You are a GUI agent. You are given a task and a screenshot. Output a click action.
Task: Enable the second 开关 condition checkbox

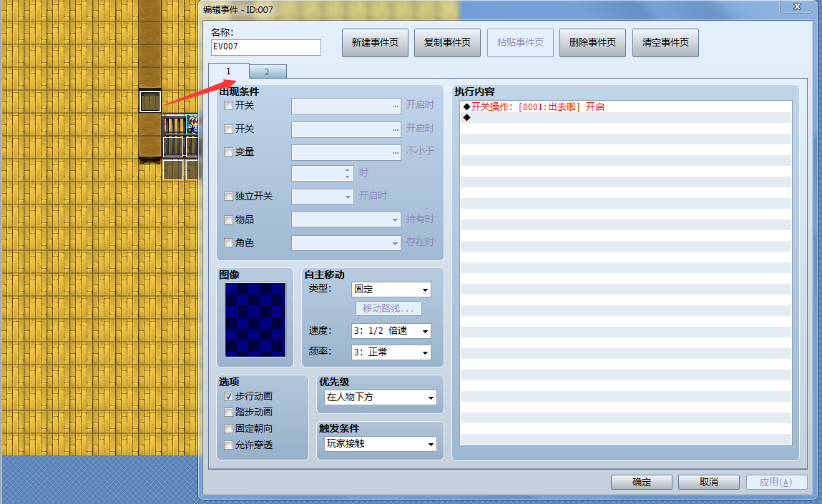228,129
